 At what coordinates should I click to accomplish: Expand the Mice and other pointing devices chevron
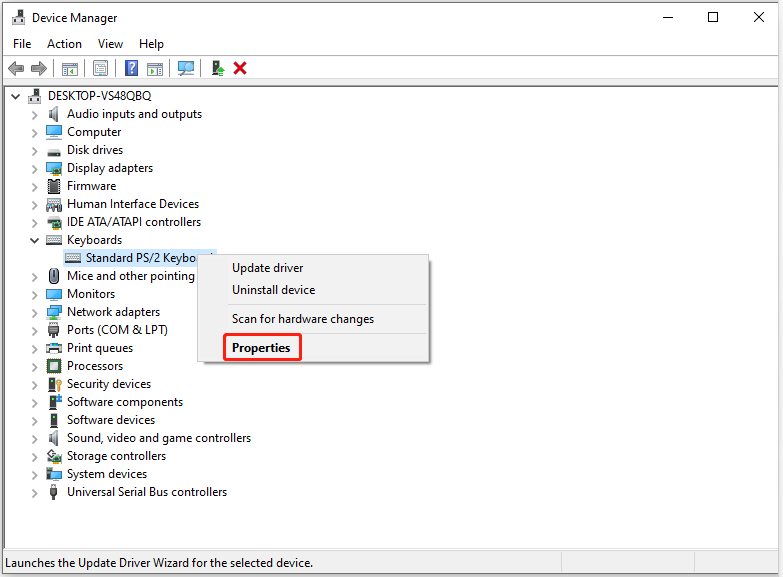click(34, 277)
